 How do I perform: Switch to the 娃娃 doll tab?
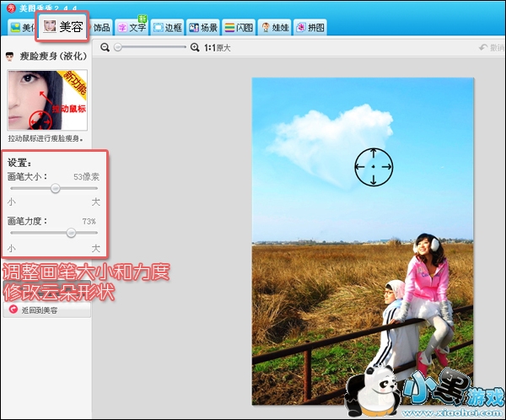click(x=273, y=28)
